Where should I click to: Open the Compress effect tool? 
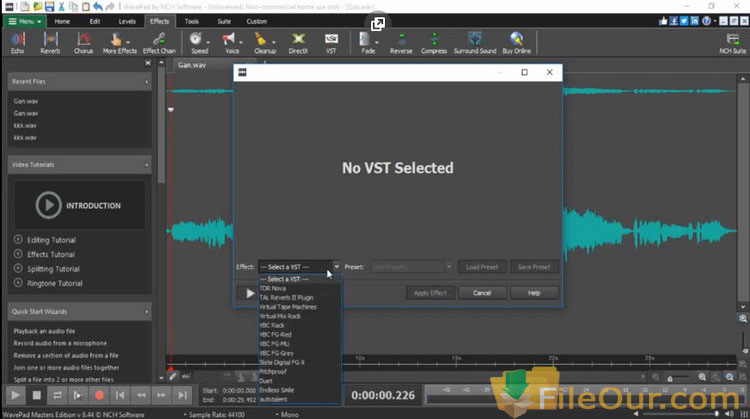(434, 43)
